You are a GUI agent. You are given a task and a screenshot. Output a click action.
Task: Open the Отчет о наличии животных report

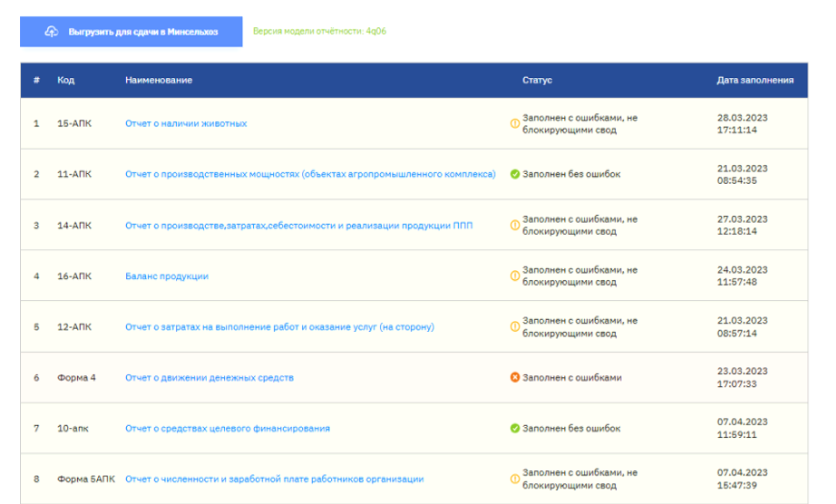pos(186,123)
